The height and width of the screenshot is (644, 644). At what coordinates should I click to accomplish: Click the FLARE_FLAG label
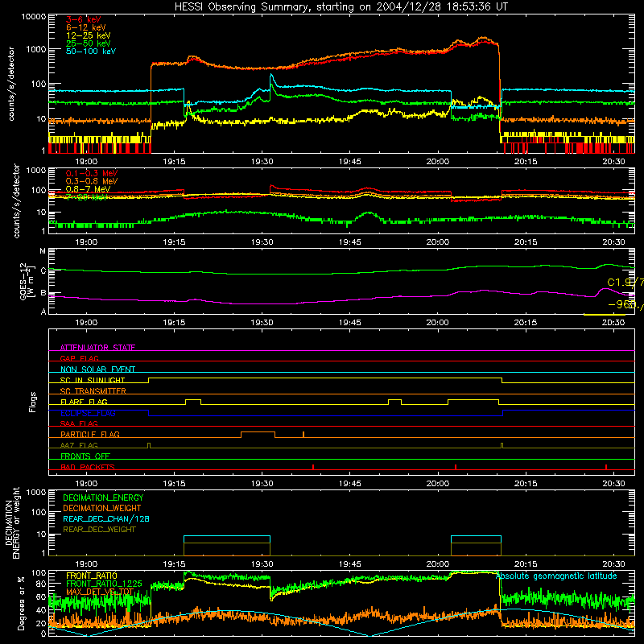84,402
